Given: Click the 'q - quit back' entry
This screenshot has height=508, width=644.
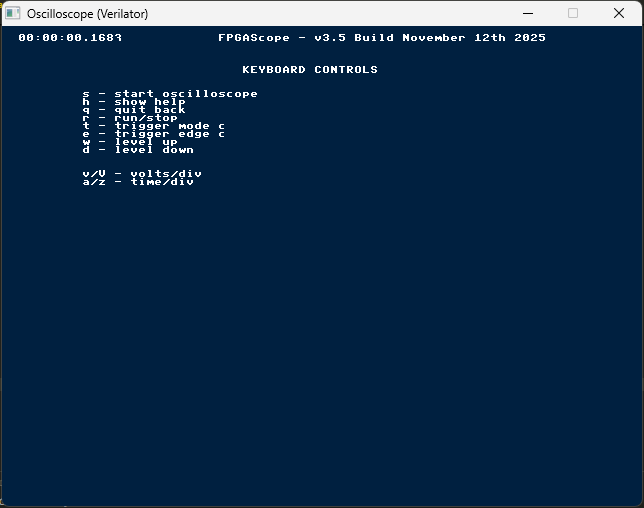Looking at the screenshot, I should coord(134,110).
